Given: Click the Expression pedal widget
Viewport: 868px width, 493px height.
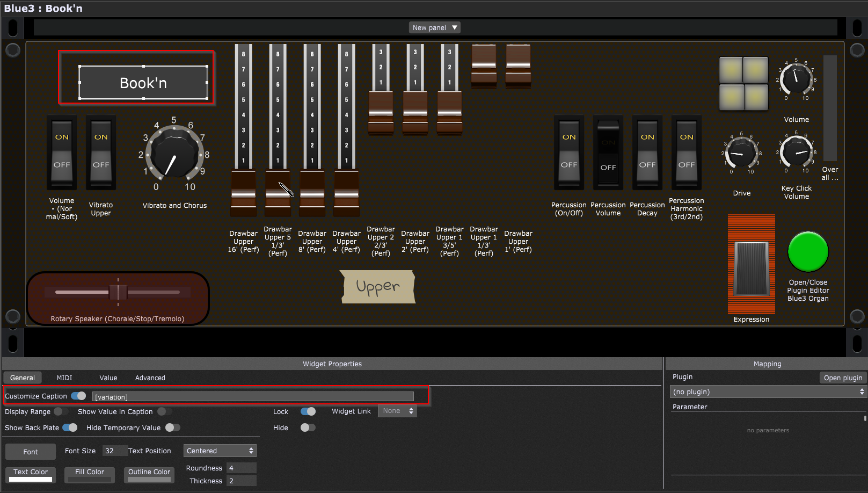Looking at the screenshot, I should point(751,267).
